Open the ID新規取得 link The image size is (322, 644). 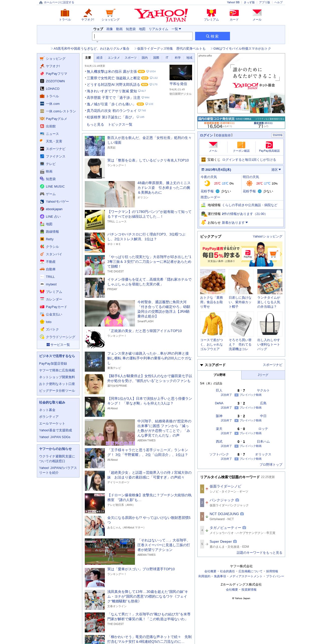point(223,135)
